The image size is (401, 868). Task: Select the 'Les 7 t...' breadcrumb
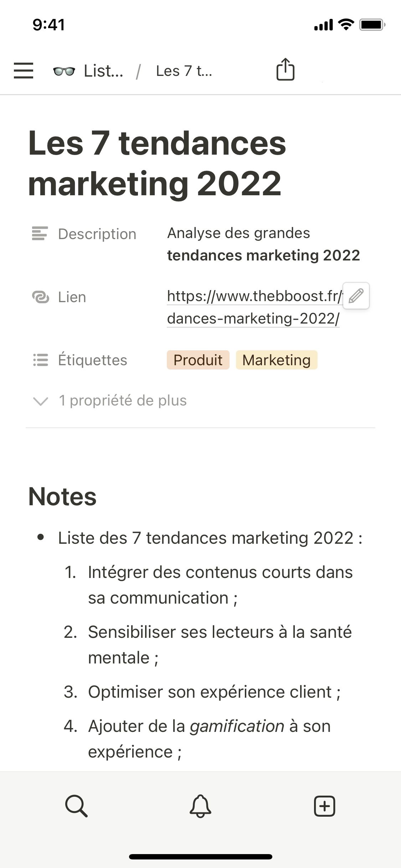[x=184, y=71]
